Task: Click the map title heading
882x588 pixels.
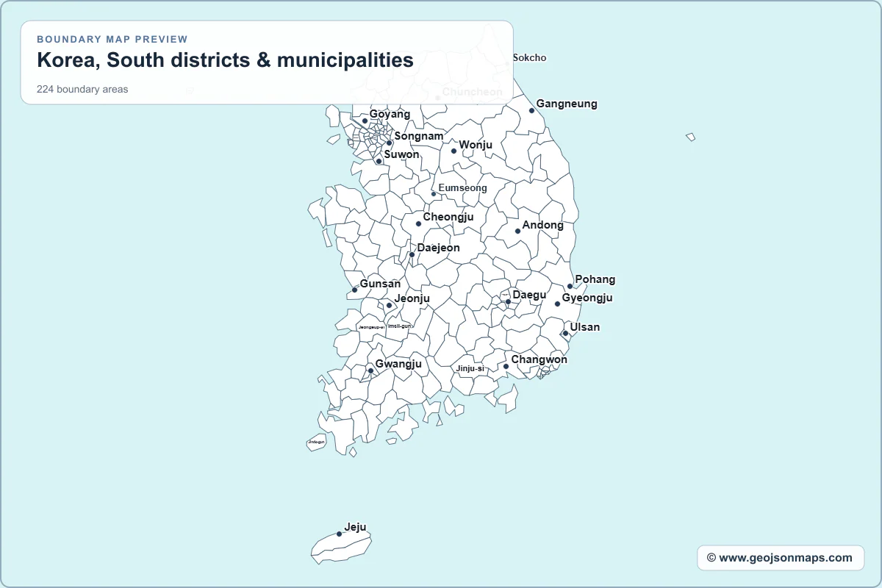Action: [x=225, y=60]
